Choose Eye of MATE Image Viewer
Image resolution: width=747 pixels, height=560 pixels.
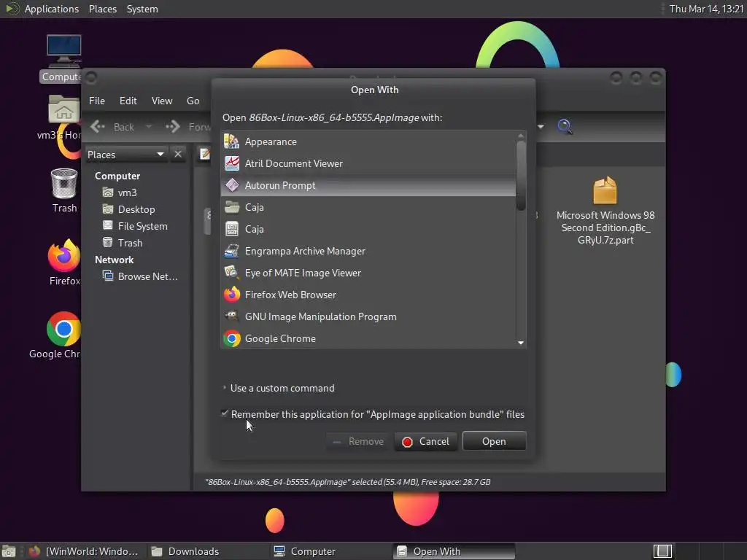pos(368,273)
